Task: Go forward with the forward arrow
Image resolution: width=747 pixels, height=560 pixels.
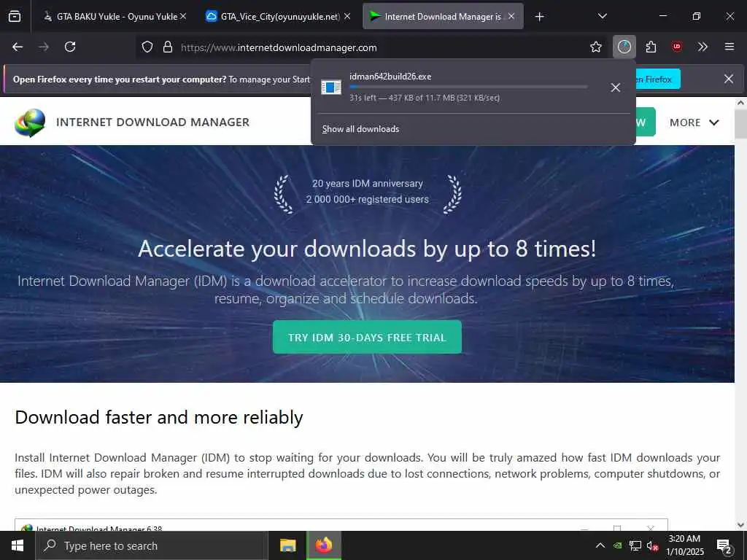Action: [44, 47]
